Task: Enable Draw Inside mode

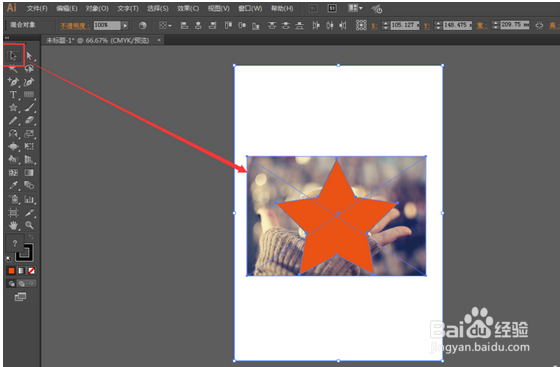Action: pyautogui.click(x=31, y=283)
